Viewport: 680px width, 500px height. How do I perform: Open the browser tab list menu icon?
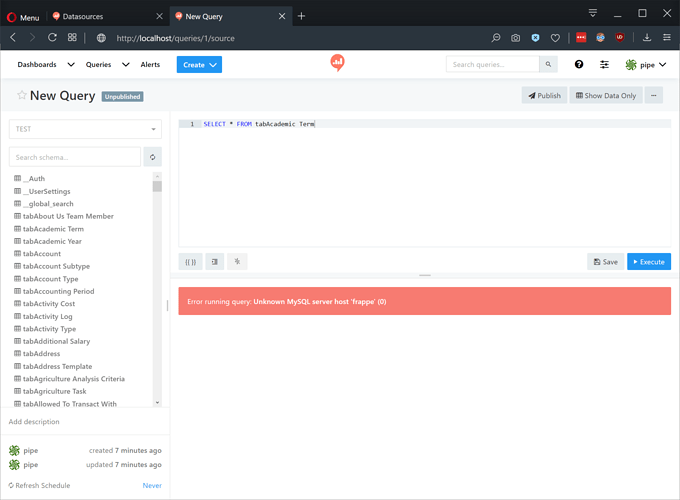[x=592, y=13]
